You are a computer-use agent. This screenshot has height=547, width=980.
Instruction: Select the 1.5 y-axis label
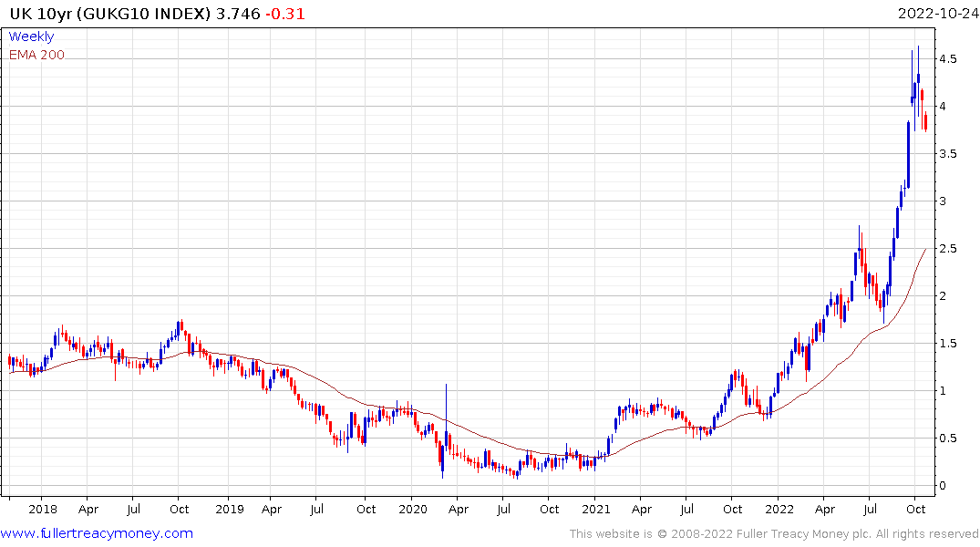pyautogui.click(x=947, y=344)
